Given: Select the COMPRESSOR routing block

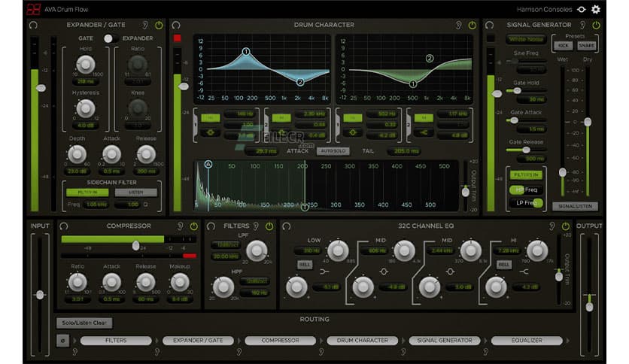Looking at the screenshot, I should click(281, 341).
